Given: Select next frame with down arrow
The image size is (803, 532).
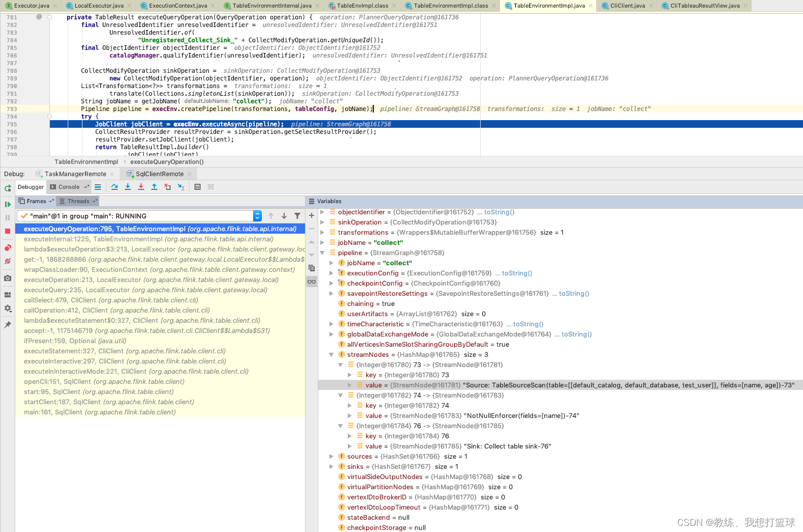Looking at the screenshot, I should 284,216.
